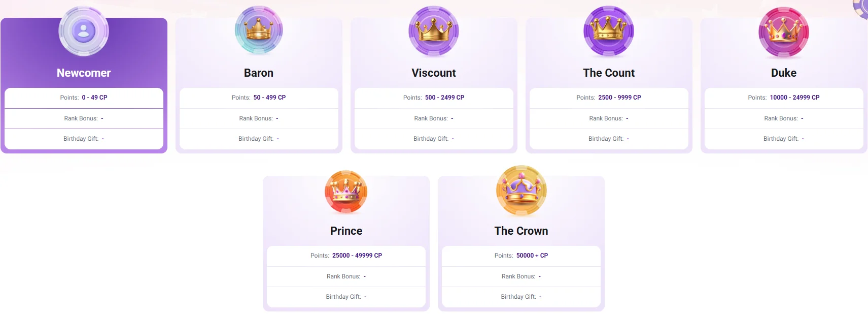Switch to the Duke rank tab
Image resolution: width=868 pixels, height=314 pixels.
[783, 73]
